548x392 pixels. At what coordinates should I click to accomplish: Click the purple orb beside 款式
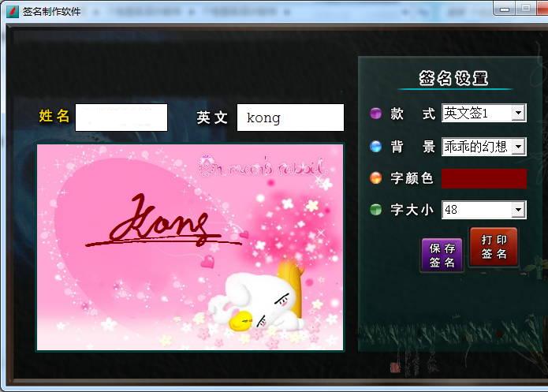coord(376,114)
